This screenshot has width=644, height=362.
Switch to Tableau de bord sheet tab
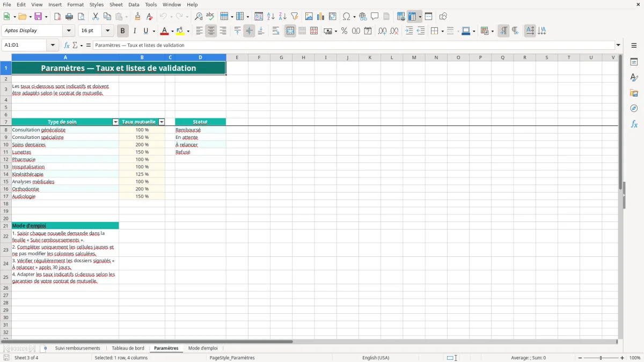click(128, 349)
